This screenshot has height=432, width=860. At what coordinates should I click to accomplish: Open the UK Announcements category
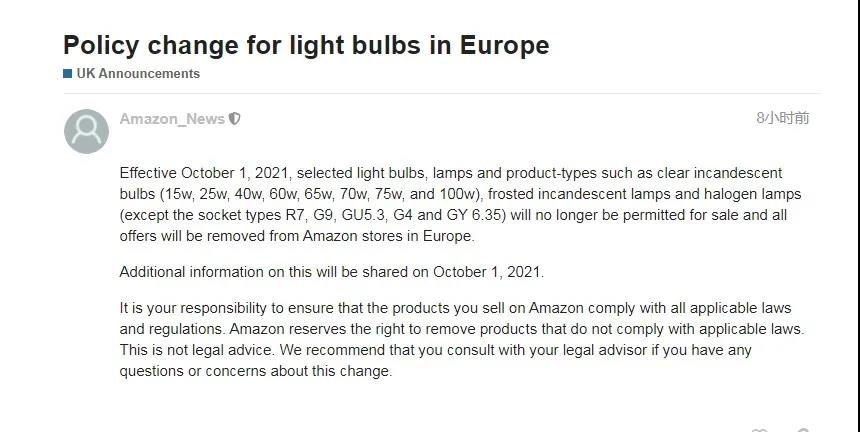(138, 74)
